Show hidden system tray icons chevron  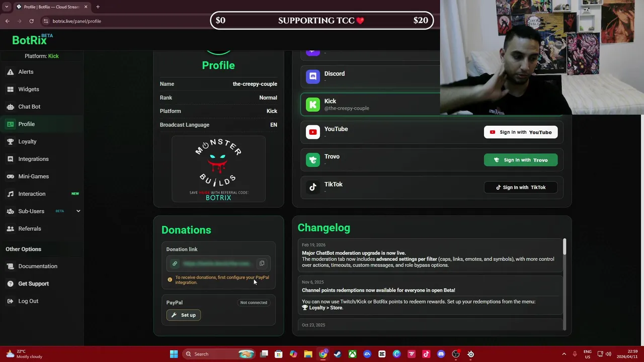point(564,354)
